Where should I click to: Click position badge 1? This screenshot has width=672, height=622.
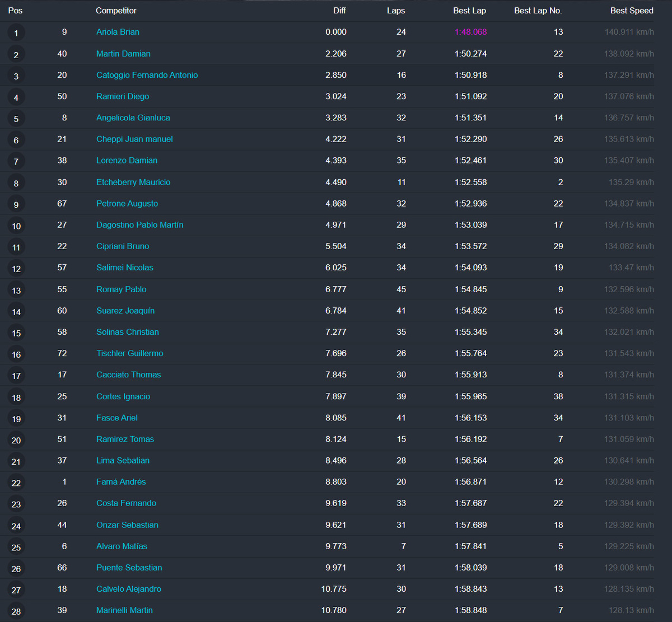(x=16, y=33)
